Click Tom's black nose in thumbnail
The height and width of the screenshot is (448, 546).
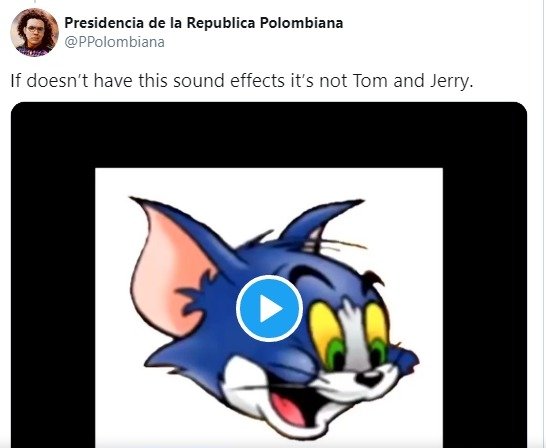click(x=369, y=378)
